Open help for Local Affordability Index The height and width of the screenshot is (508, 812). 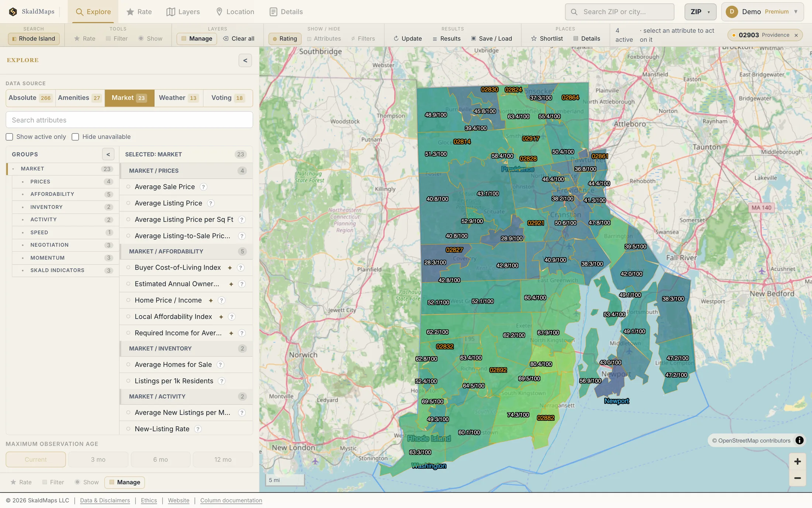click(x=232, y=317)
